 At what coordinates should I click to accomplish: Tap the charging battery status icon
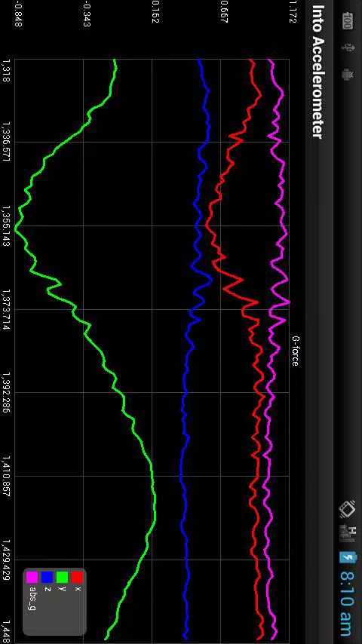347,558
